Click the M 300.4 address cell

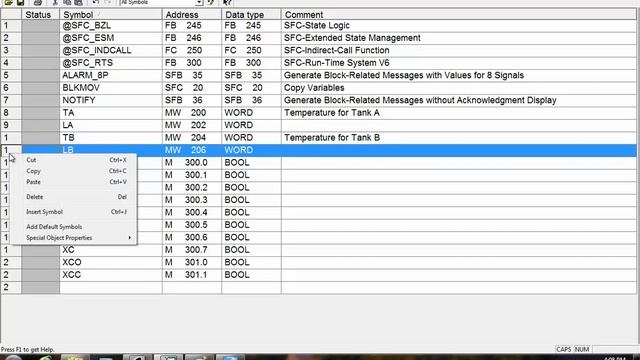click(x=192, y=213)
